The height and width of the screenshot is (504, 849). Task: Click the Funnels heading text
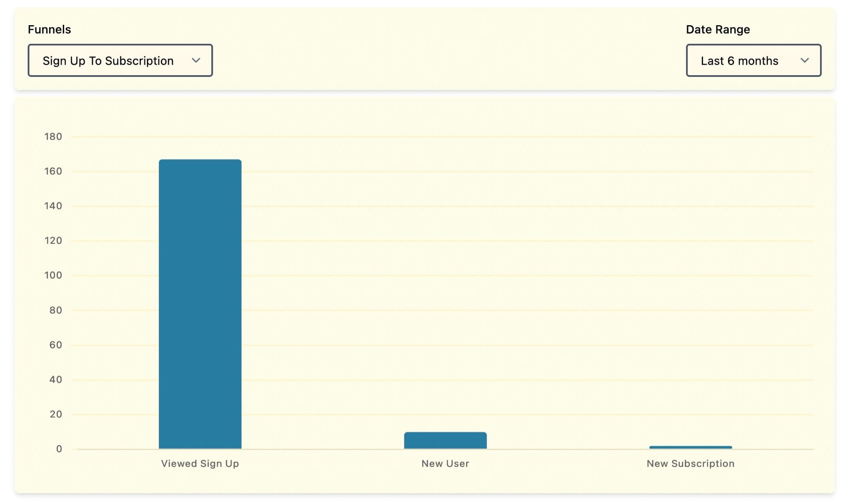49,29
